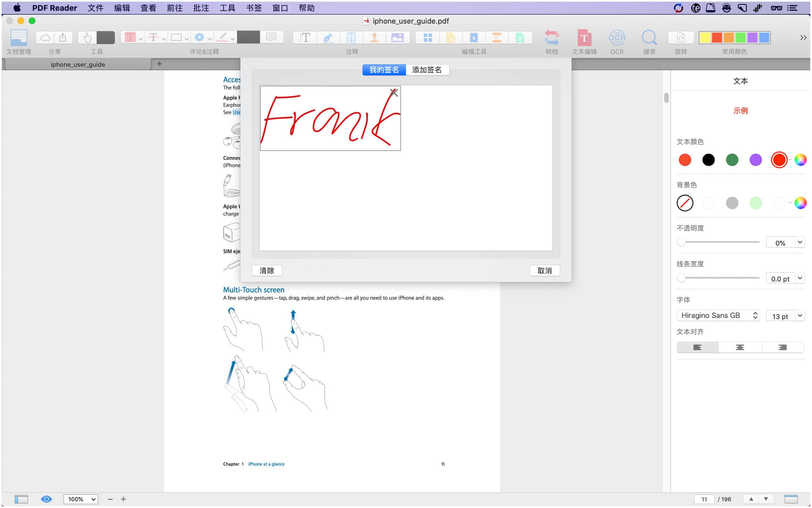
Task: Select the rectangle shape tool
Action: coord(176,38)
